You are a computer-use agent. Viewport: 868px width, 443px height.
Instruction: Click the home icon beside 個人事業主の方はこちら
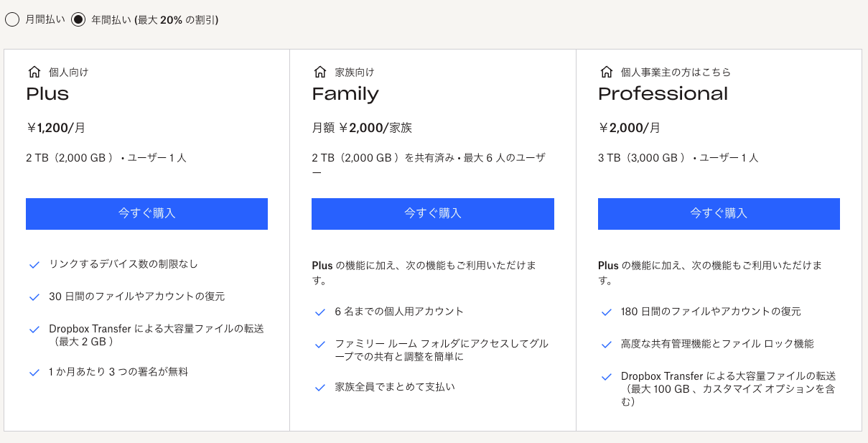(606, 72)
